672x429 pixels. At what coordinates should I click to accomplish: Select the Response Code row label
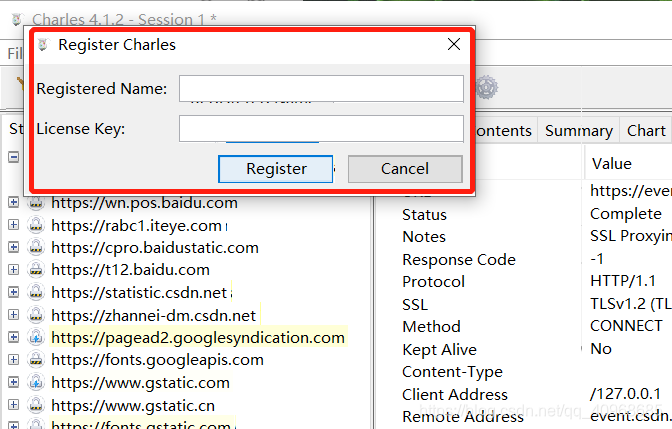pyautogui.click(x=459, y=260)
